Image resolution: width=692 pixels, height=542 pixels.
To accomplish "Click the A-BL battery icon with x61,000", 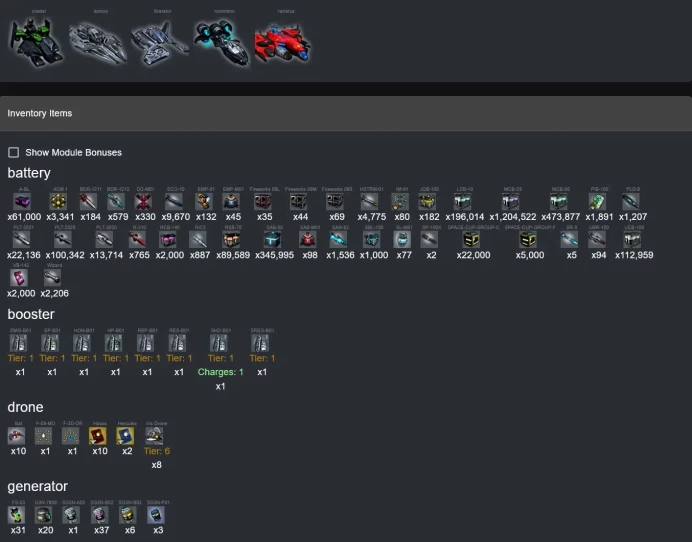I will tap(22, 202).
